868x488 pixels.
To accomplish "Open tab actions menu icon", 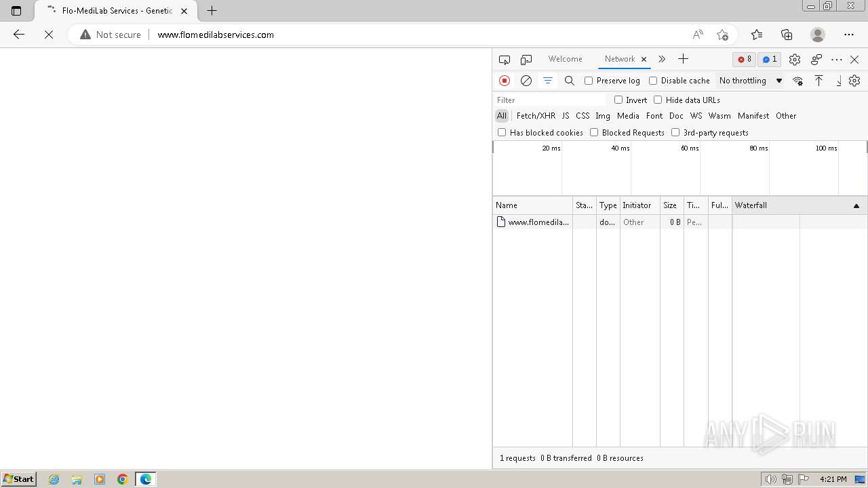I will coord(16,11).
